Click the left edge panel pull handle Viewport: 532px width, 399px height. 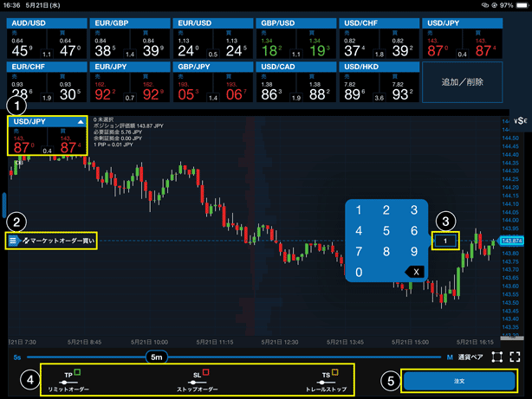coord(4,205)
